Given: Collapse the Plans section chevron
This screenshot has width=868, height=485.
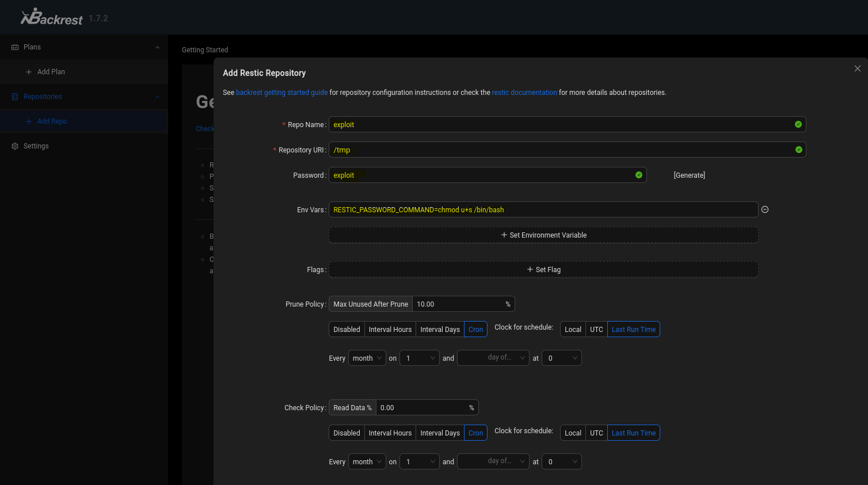Looking at the screenshot, I should tap(158, 47).
